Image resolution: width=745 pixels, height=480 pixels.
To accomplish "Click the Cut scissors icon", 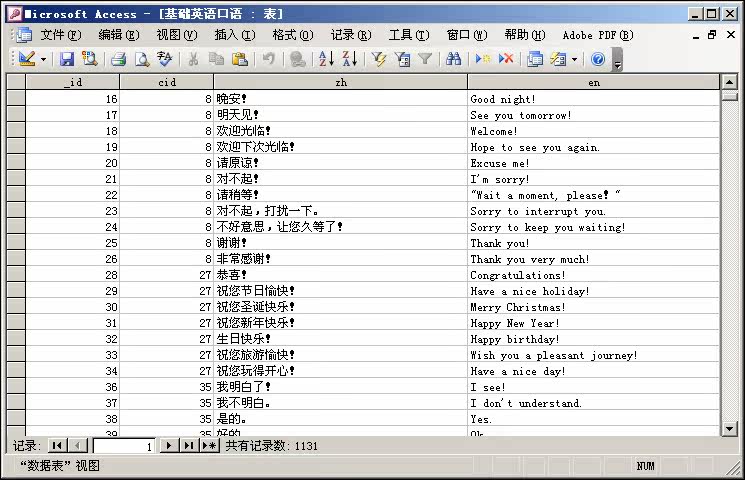I will click(x=193, y=59).
